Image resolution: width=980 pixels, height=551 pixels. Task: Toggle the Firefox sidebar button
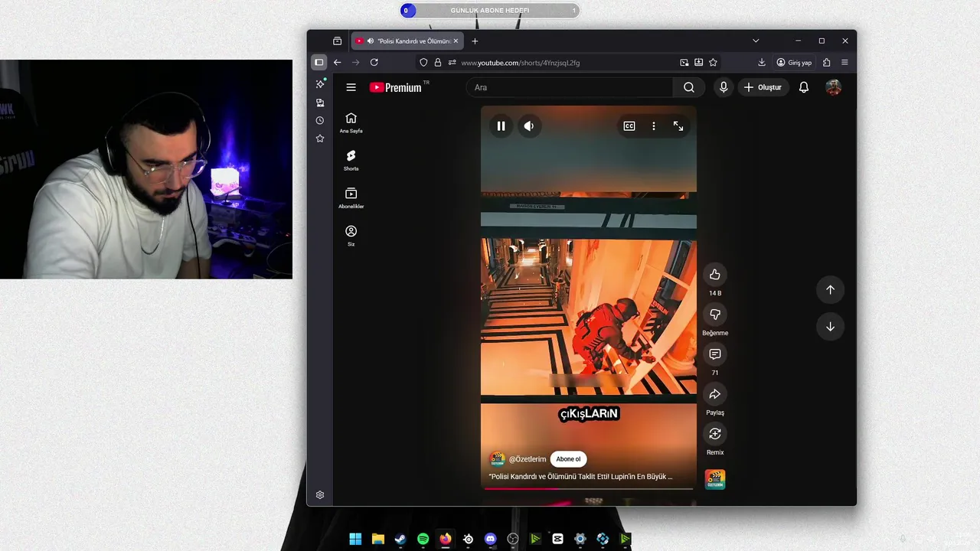(x=319, y=62)
